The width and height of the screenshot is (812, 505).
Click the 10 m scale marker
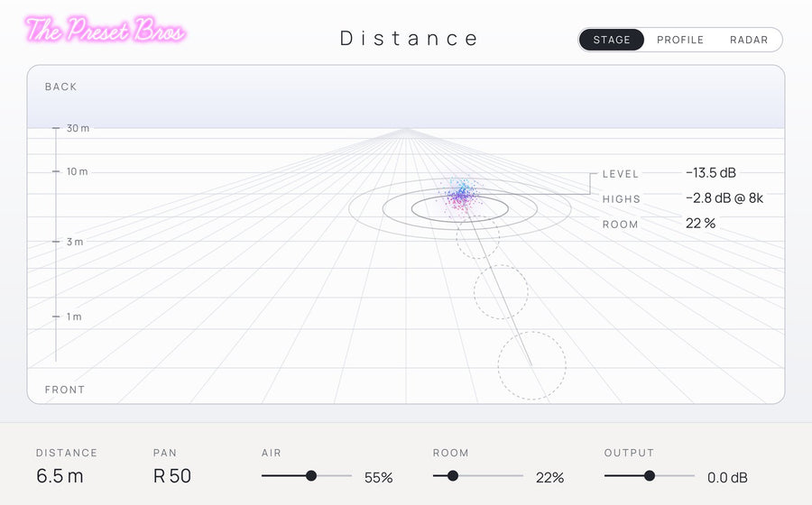pyautogui.click(x=70, y=171)
